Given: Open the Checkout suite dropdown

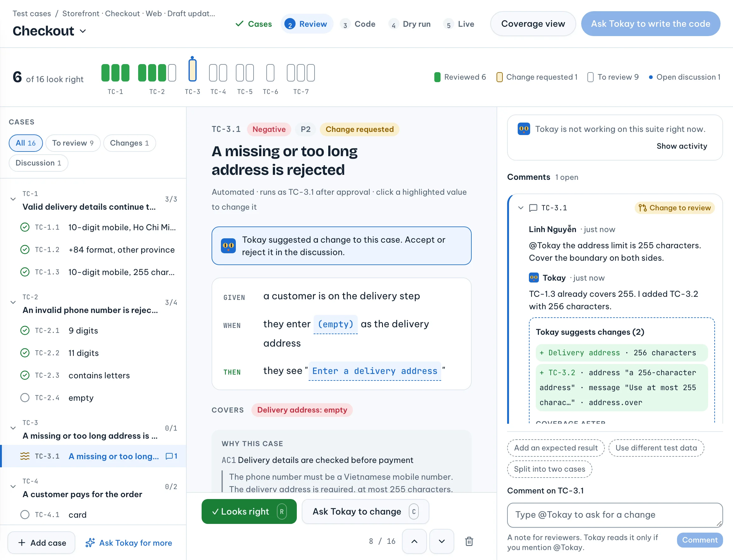Looking at the screenshot, I should pyautogui.click(x=49, y=31).
